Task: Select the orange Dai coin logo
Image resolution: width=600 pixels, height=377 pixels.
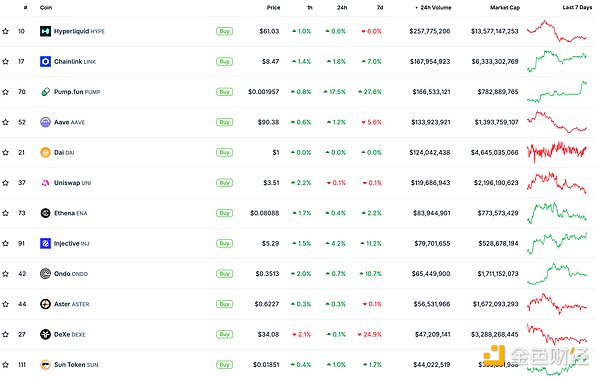Action: [45, 152]
